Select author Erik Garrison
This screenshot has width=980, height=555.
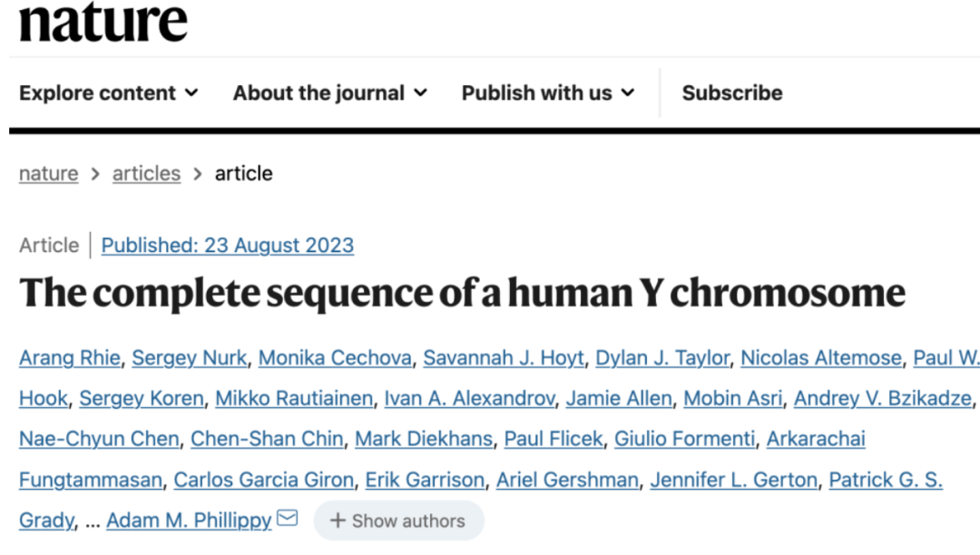(x=425, y=480)
